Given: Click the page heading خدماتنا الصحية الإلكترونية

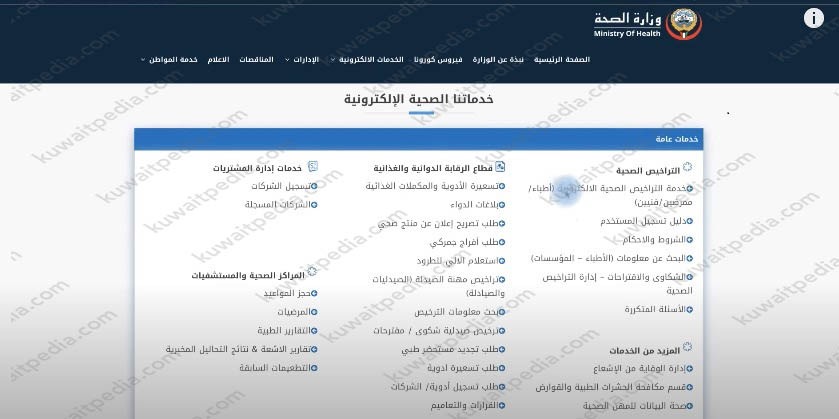Looking at the screenshot, I should coord(419,100).
